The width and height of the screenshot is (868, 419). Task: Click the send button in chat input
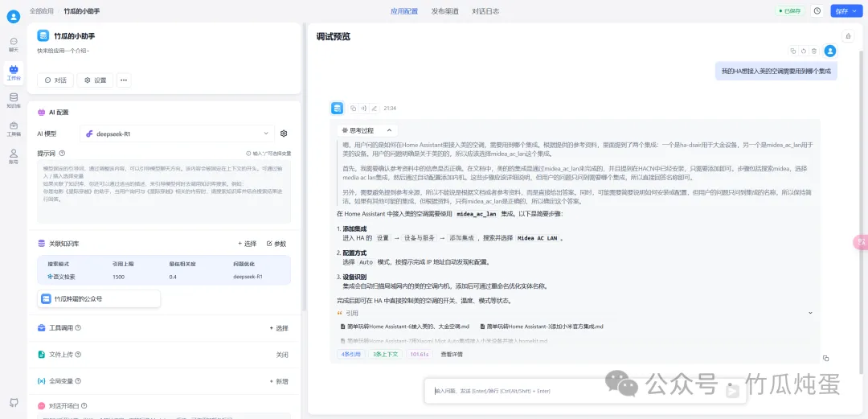pos(732,391)
